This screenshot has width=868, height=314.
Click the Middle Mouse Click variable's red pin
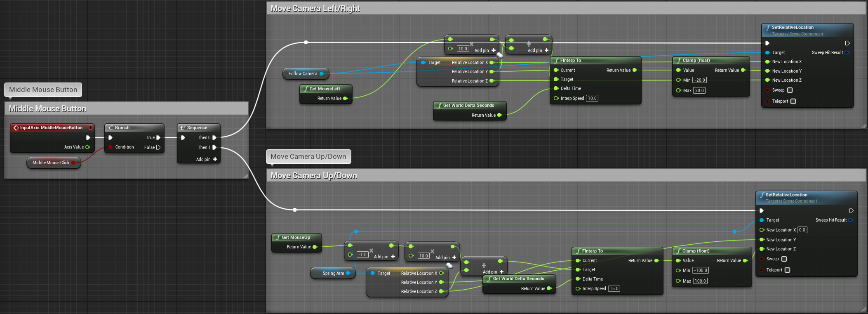click(x=73, y=163)
